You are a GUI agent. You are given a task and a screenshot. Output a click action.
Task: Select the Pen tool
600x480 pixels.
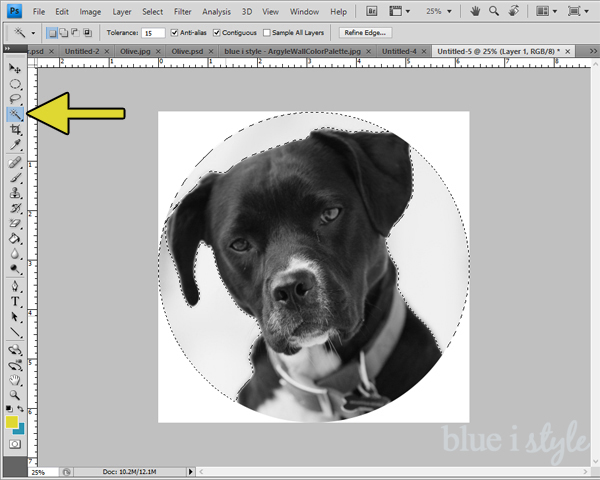[x=15, y=286]
